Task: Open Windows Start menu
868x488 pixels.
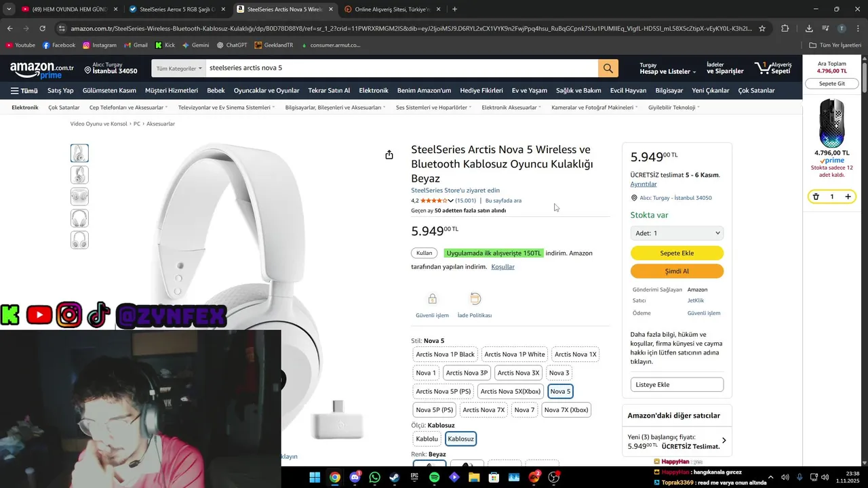Action: [315, 478]
